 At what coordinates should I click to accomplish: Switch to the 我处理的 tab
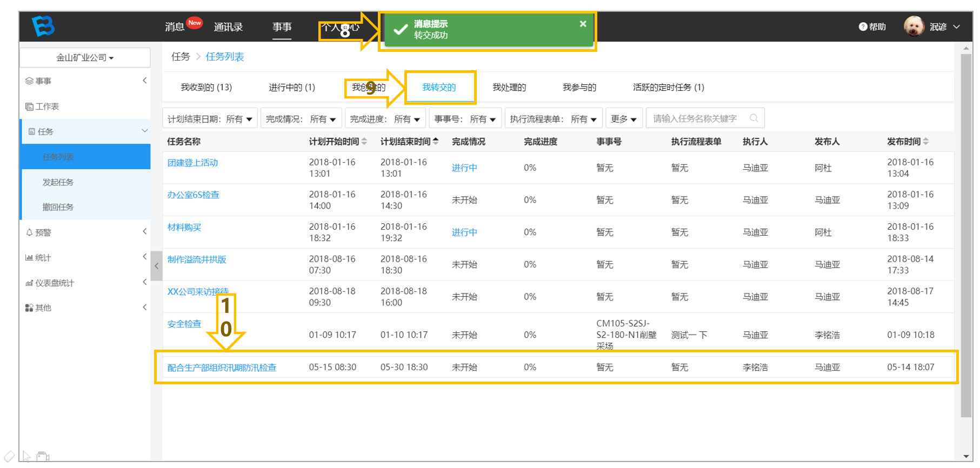509,87
